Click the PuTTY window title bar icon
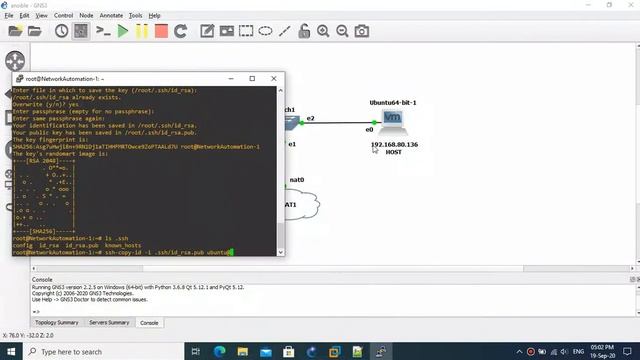This screenshot has height=360, width=640. pyautogui.click(x=19, y=79)
